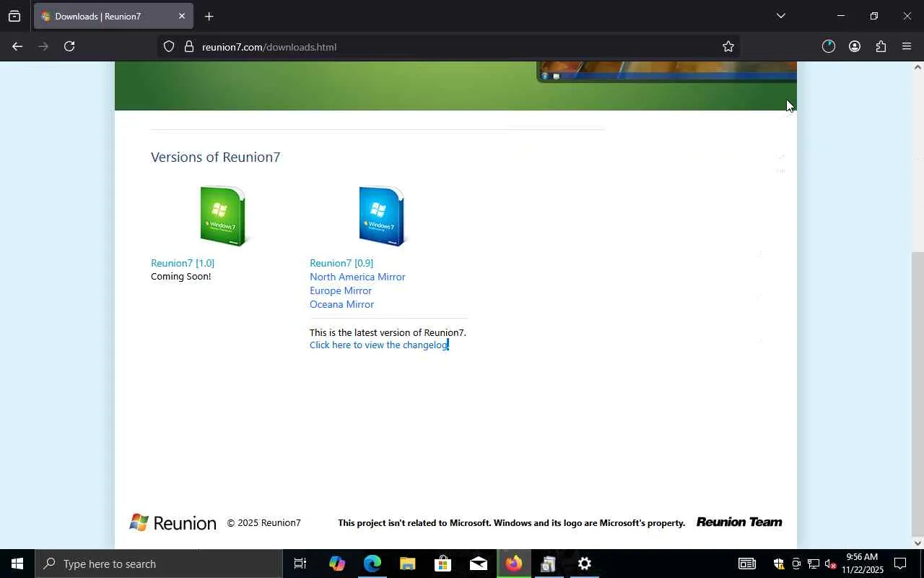Select the Downloads | Reunion7 tab

pos(113,16)
